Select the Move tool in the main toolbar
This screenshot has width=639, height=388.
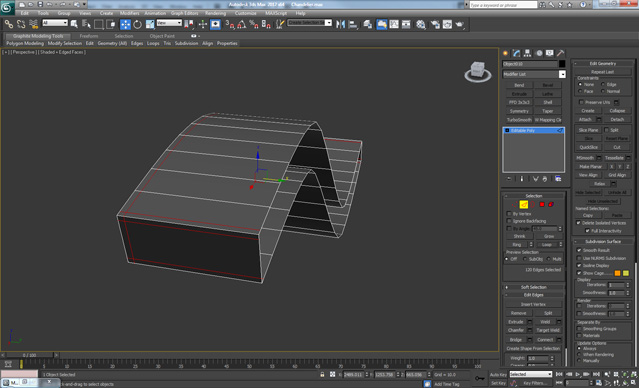(125, 24)
